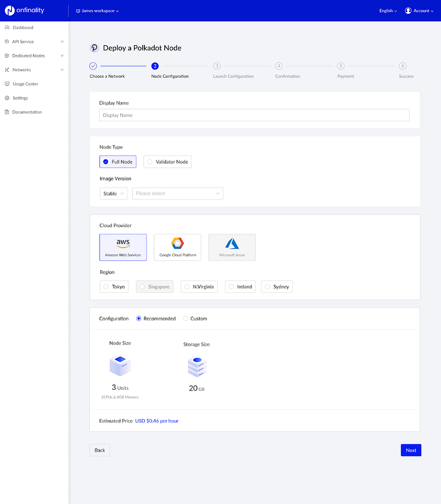Click the Polkadot logo beside the title
This screenshot has height=504, width=441.
[x=94, y=48]
